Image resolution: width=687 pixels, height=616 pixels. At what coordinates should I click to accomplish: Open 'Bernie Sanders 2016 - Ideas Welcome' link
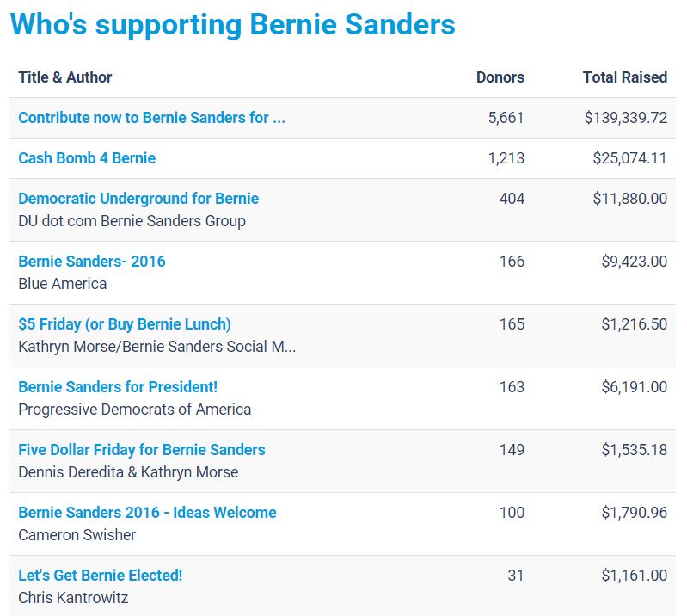tap(147, 513)
